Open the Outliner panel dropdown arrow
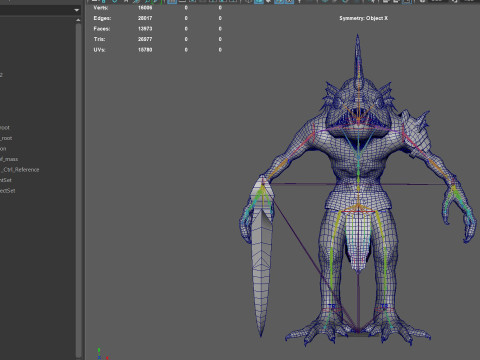Viewport: 480px width, 360px height. (x=77, y=10)
